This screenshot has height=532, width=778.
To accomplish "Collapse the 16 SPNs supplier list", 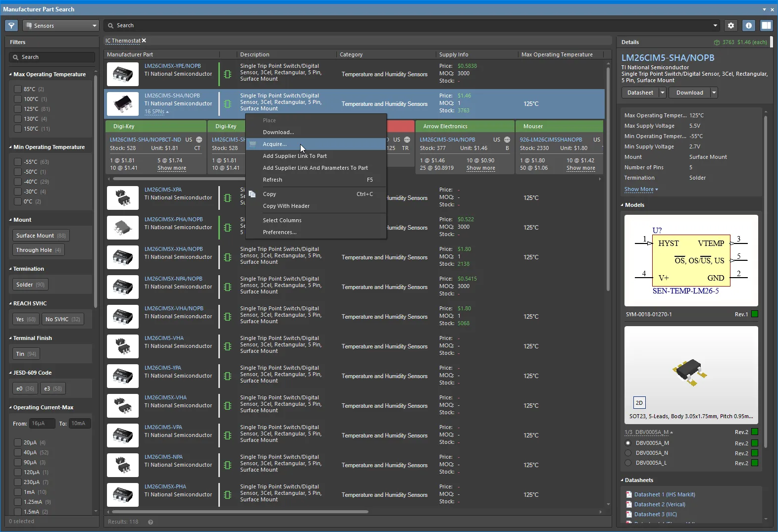I will [x=156, y=111].
